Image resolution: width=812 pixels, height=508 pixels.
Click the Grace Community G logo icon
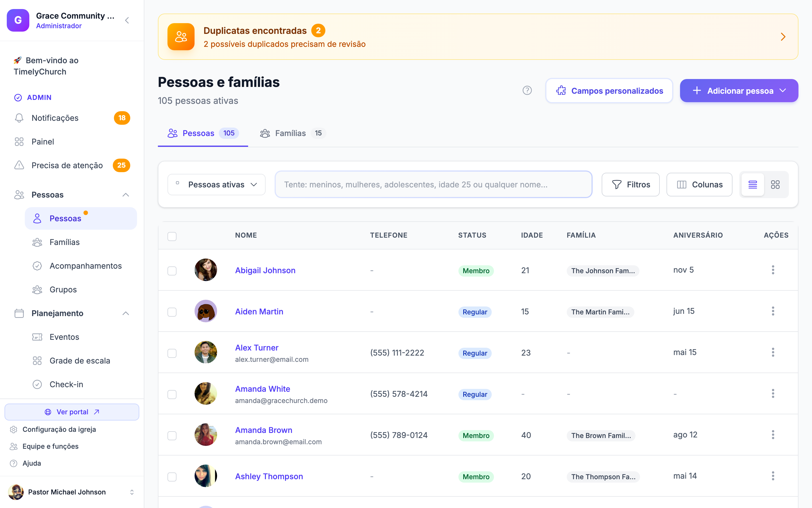[18, 20]
